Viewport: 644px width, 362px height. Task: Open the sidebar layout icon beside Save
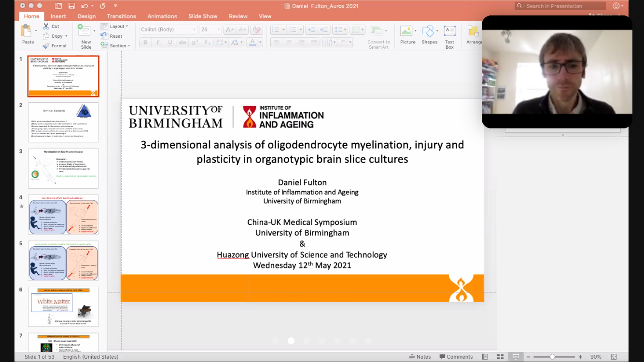[58, 6]
